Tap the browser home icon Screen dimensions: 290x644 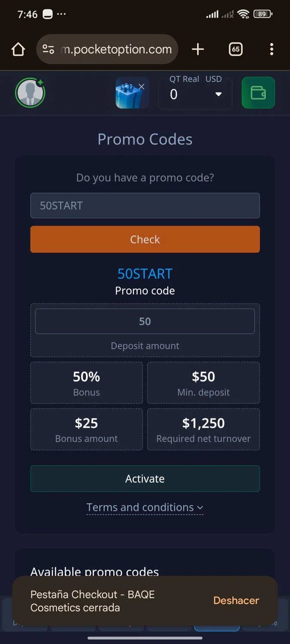tap(18, 50)
